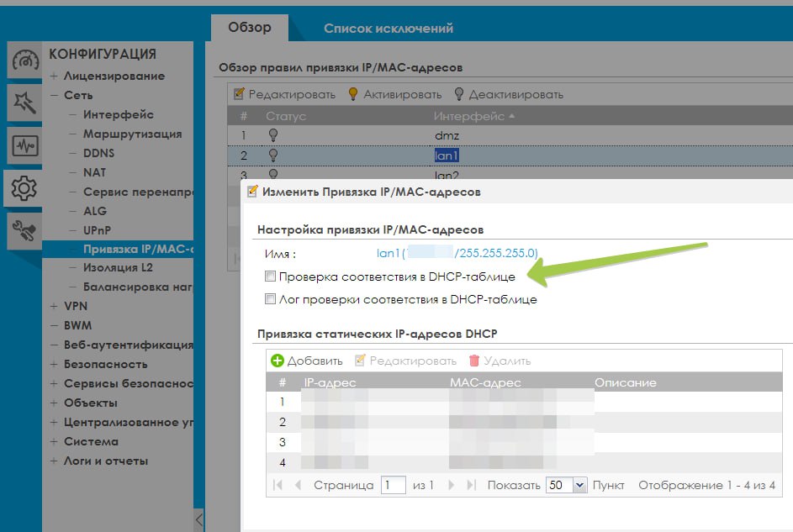Click the Деактивировать dim bulb icon
This screenshot has height=532, width=793.
coord(458,94)
